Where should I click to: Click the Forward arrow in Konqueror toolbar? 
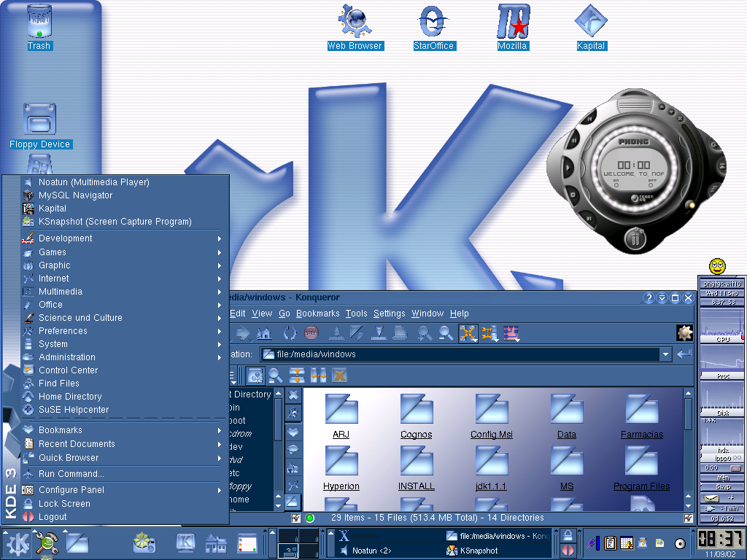pos(242,332)
